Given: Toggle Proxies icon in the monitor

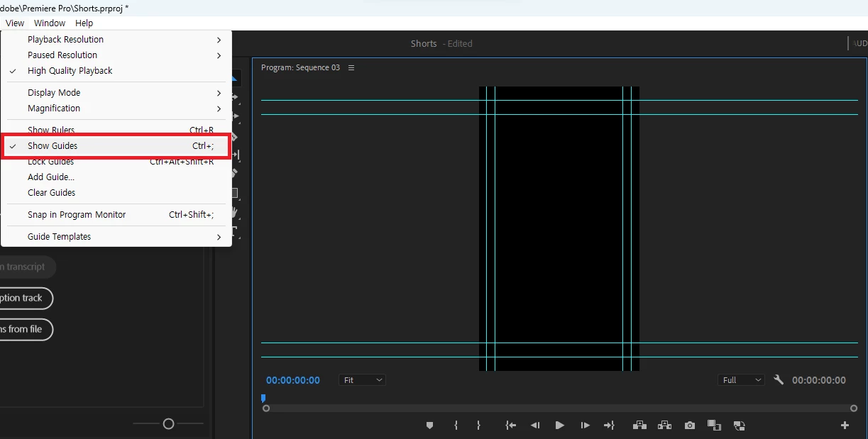Looking at the screenshot, I should point(739,426).
